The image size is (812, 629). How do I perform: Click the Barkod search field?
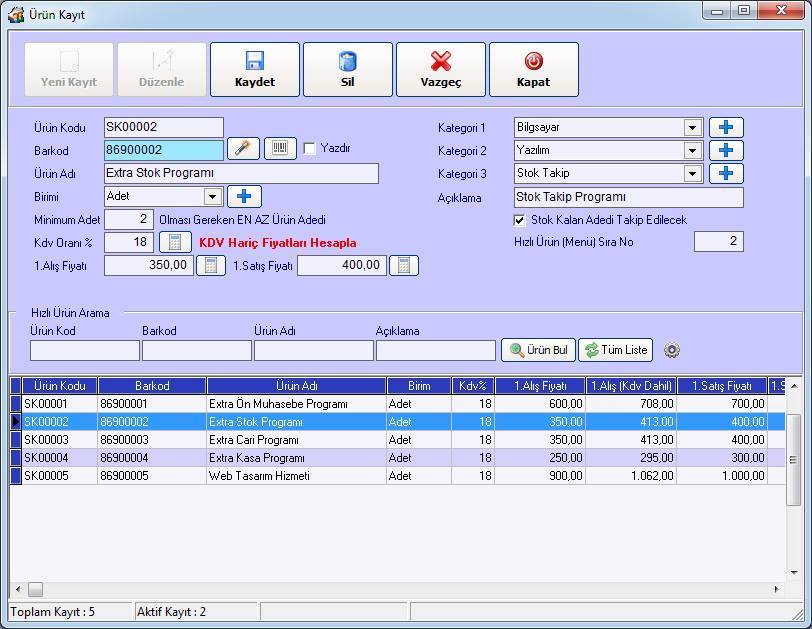click(x=197, y=350)
